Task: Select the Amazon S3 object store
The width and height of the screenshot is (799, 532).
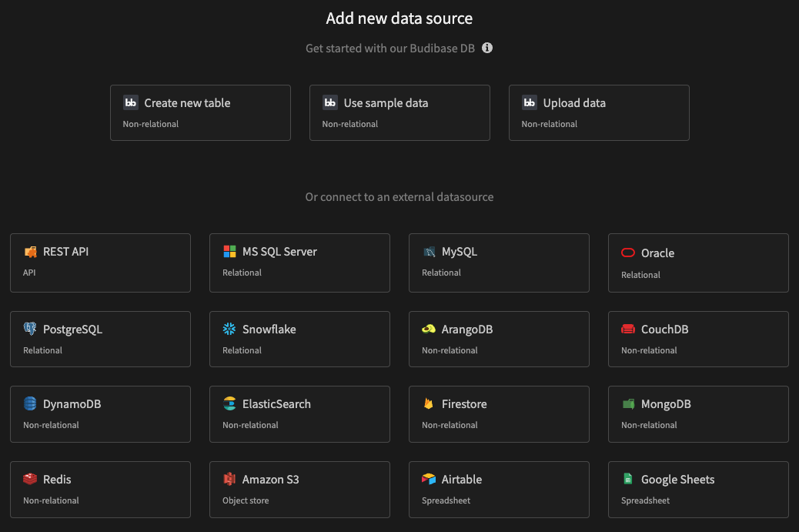Action: 299,490
